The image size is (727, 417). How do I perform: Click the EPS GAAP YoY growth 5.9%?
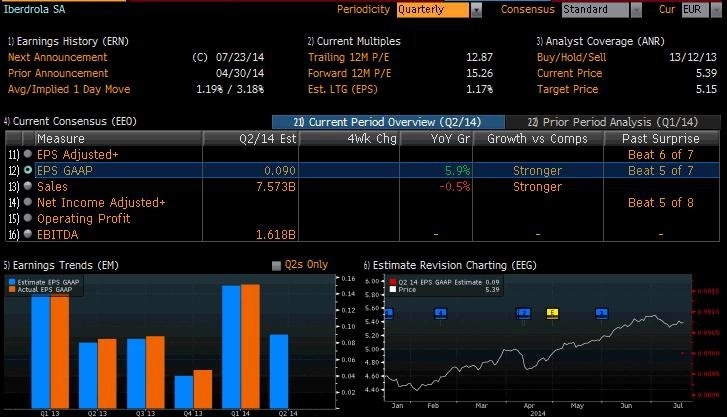point(458,170)
